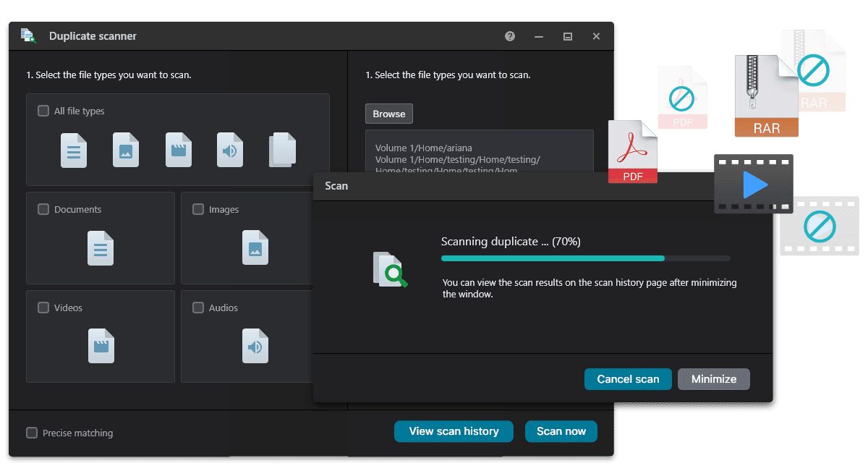868x466 pixels.
Task: Click the magnifier scan icon in Scan dialog
Action: [x=390, y=269]
